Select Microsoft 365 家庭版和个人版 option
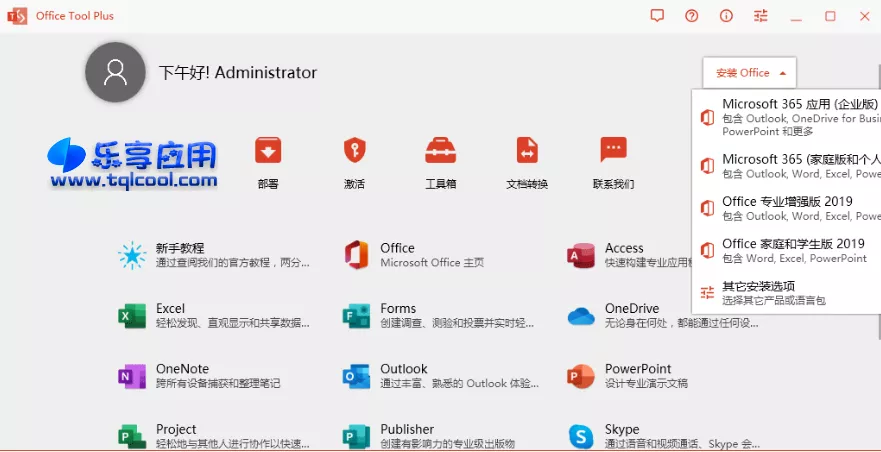Viewport: 881px width, 452px height. tap(787, 166)
